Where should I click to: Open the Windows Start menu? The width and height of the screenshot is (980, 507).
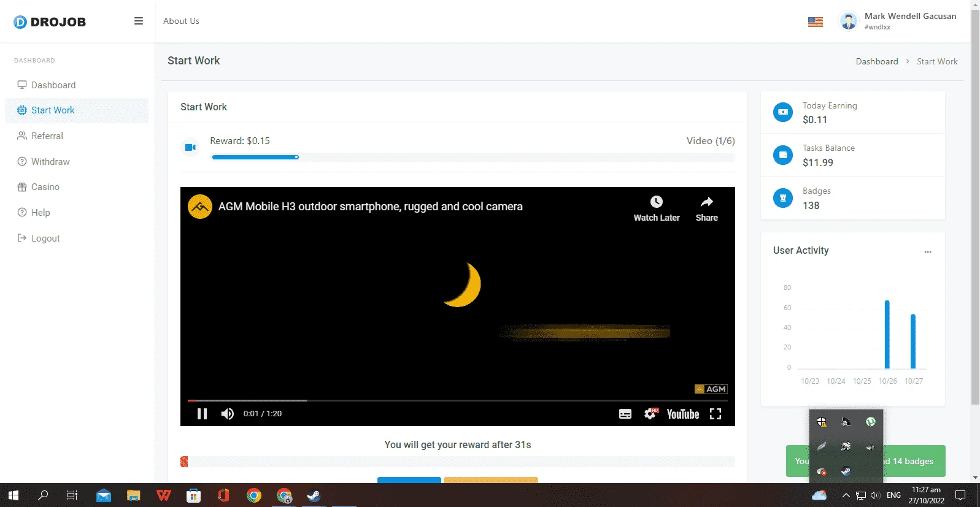(x=14, y=495)
